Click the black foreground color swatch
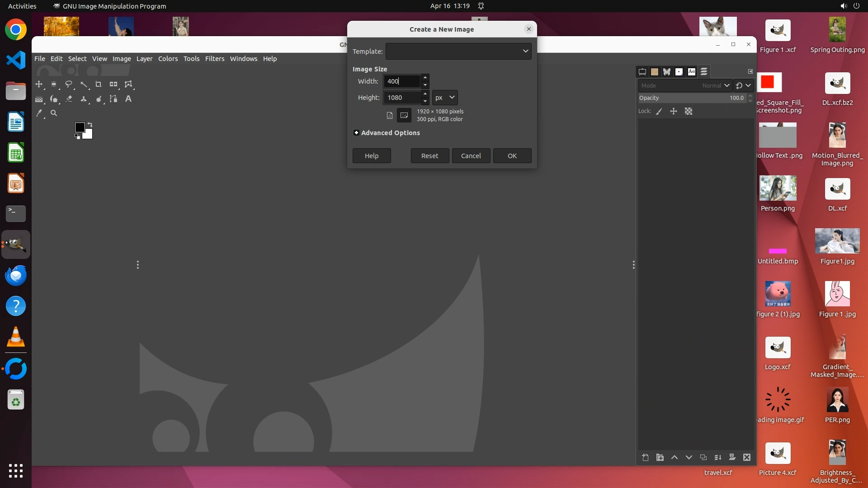Viewport: 868px width, 488px height. click(80, 127)
